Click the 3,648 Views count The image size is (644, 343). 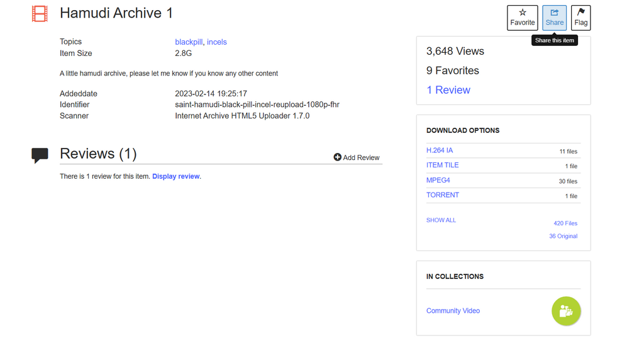(455, 52)
